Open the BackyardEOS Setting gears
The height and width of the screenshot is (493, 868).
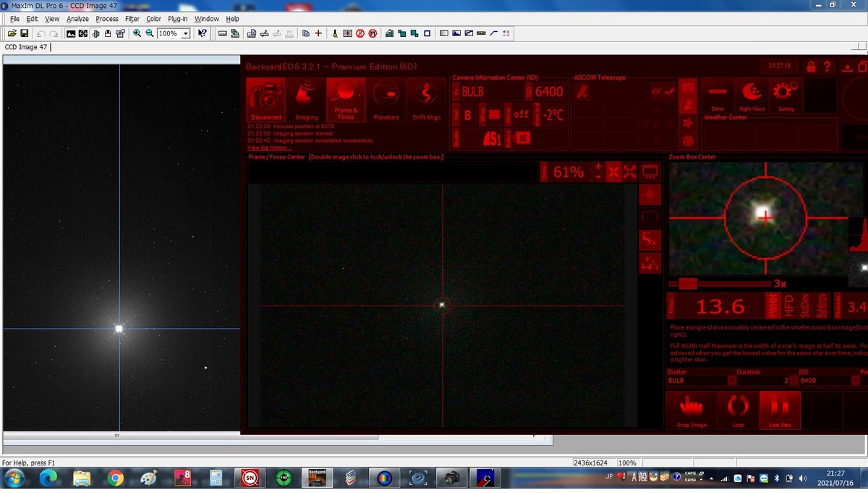click(786, 96)
